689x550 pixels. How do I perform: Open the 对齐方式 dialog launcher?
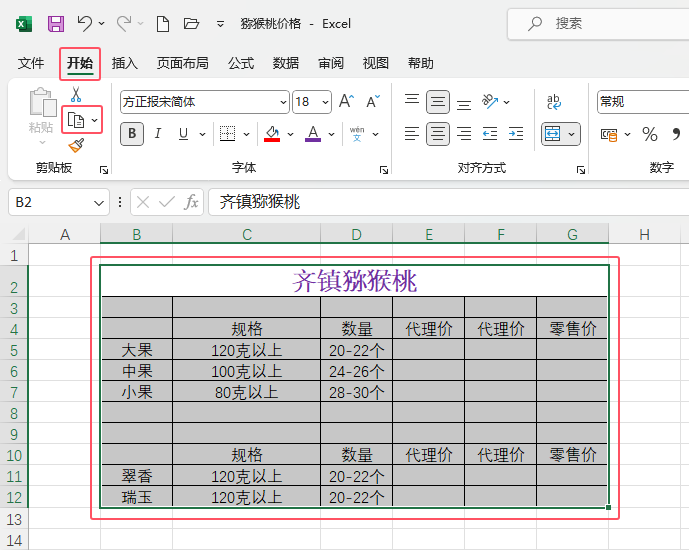click(x=581, y=170)
